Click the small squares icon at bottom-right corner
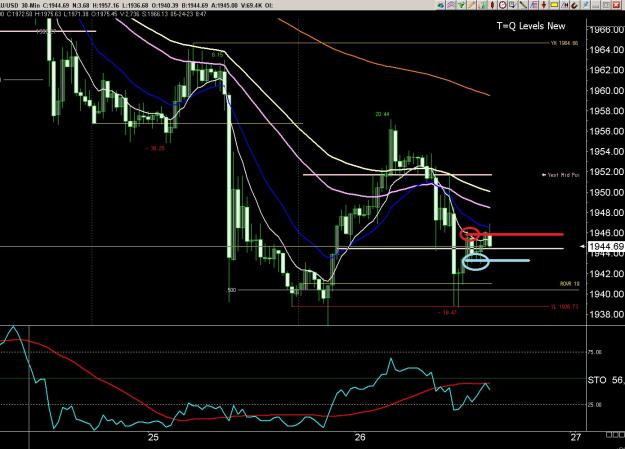This screenshot has width=625, height=449. point(615,435)
